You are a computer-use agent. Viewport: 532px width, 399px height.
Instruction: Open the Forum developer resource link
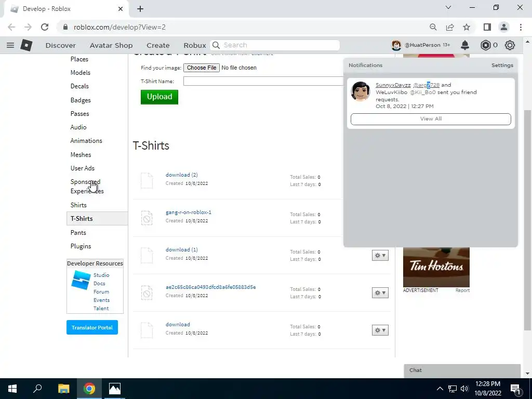pyautogui.click(x=101, y=292)
